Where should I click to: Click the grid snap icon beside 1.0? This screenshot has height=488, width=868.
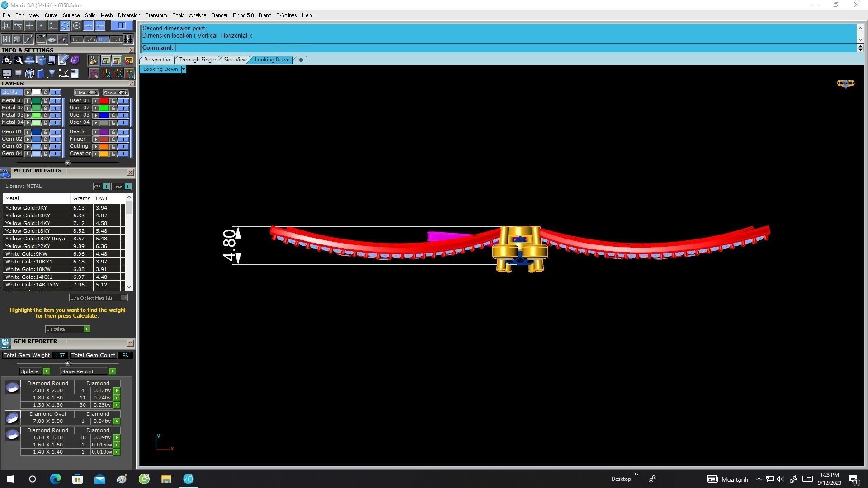(x=128, y=39)
